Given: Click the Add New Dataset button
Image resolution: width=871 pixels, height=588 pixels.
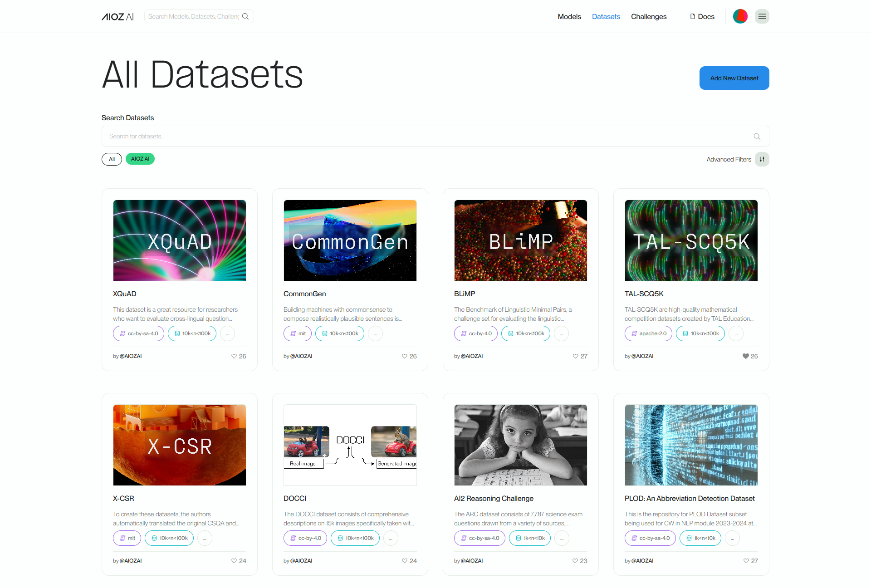Looking at the screenshot, I should [734, 78].
